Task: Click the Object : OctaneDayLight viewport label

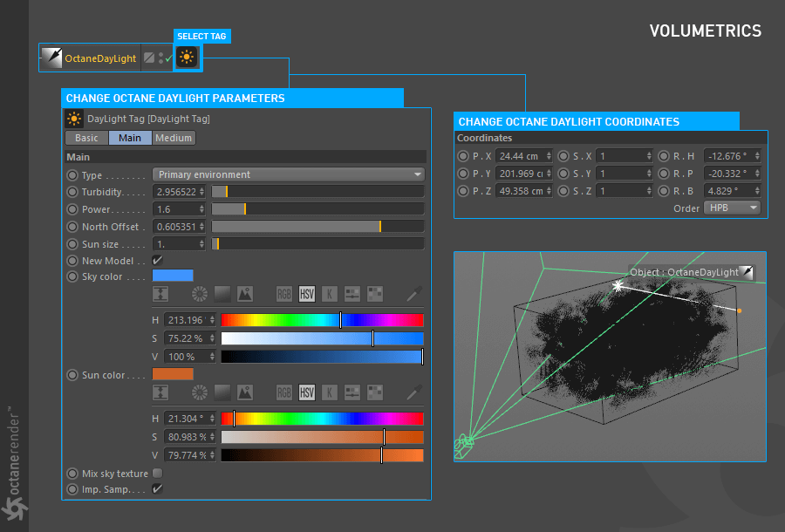Action: (x=691, y=272)
